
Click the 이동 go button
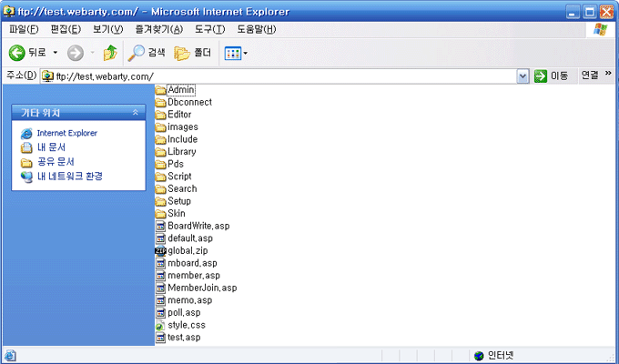pos(552,76)
